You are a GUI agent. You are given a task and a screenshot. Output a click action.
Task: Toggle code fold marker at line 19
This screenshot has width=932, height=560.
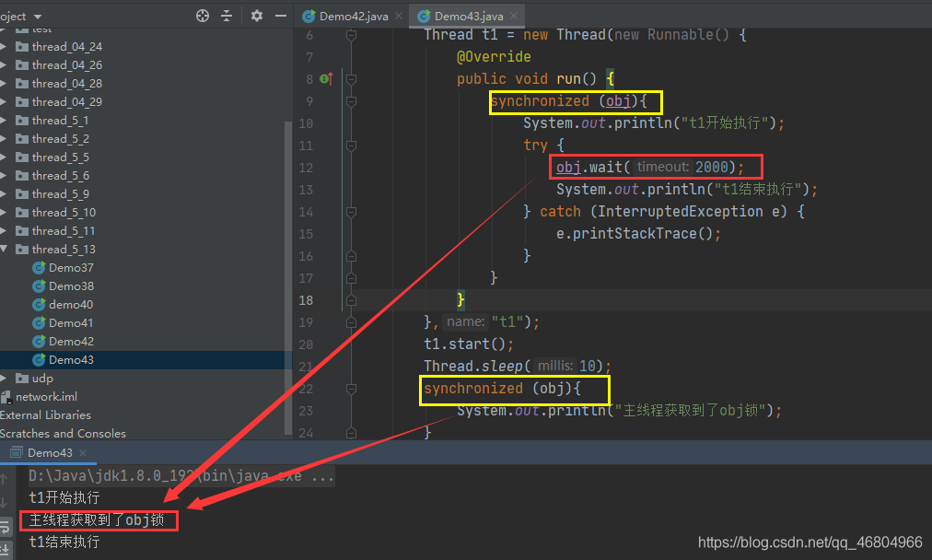click(351, 322)
